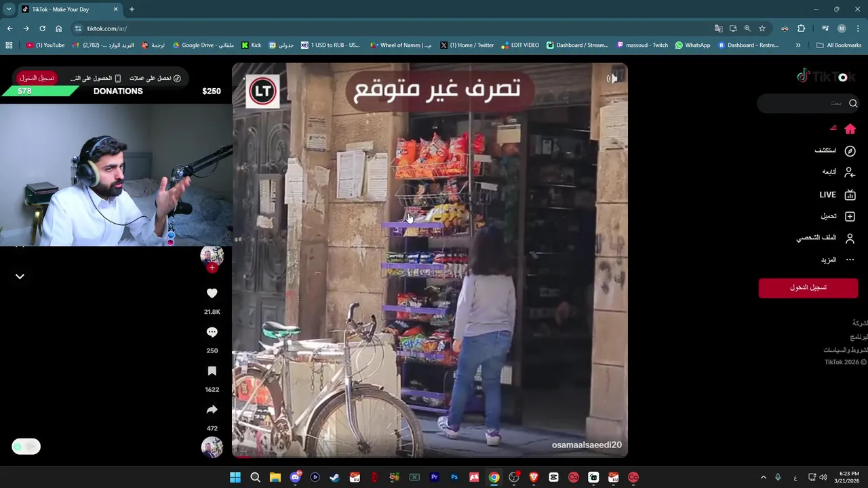Open Chrome apps grid icon
The height and width of the screenshot is (488, 868).
[9, 45]
